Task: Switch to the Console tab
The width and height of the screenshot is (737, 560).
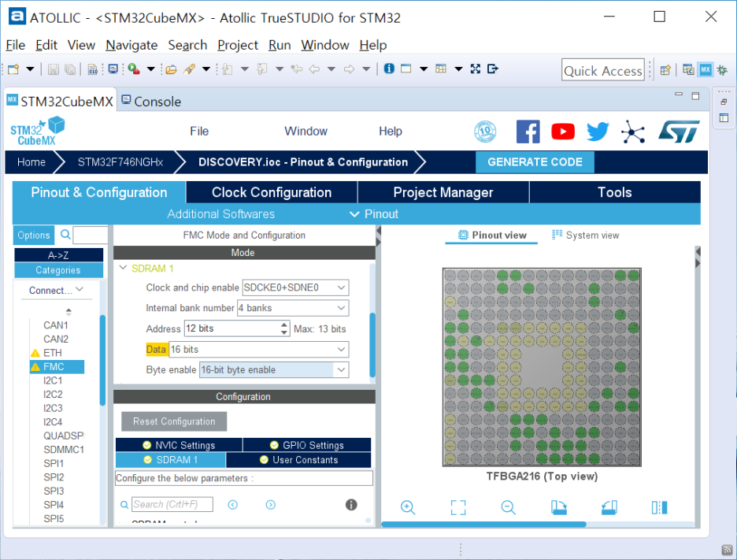Action: point(151,101)
